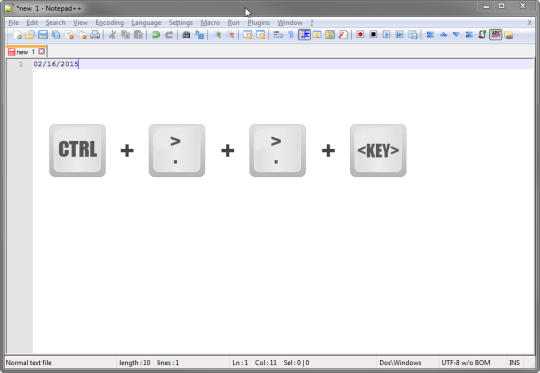Click the User Defined Language icon
The height and width of the screenshot is (373, 540).
317,35
